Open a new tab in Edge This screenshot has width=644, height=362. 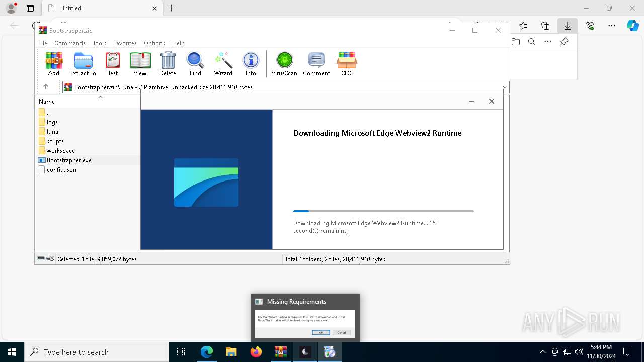tap(172, 8)
